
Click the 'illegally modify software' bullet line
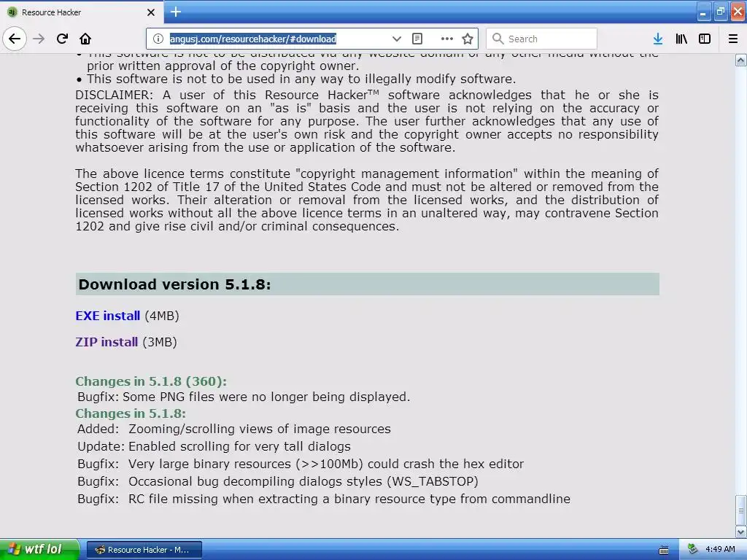click(x=301, y=79)
